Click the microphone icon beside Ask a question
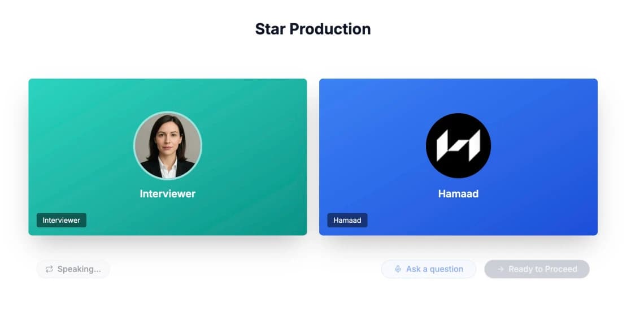 tap(398, 269)
